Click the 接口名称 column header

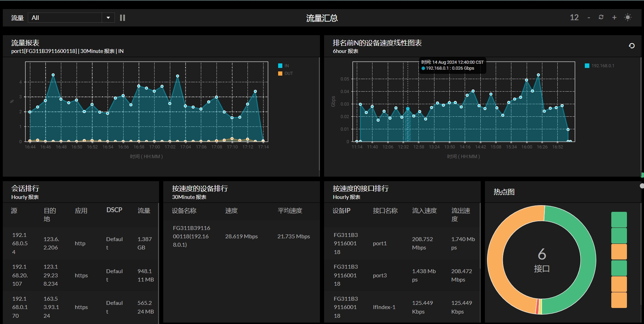coord(385,211)
